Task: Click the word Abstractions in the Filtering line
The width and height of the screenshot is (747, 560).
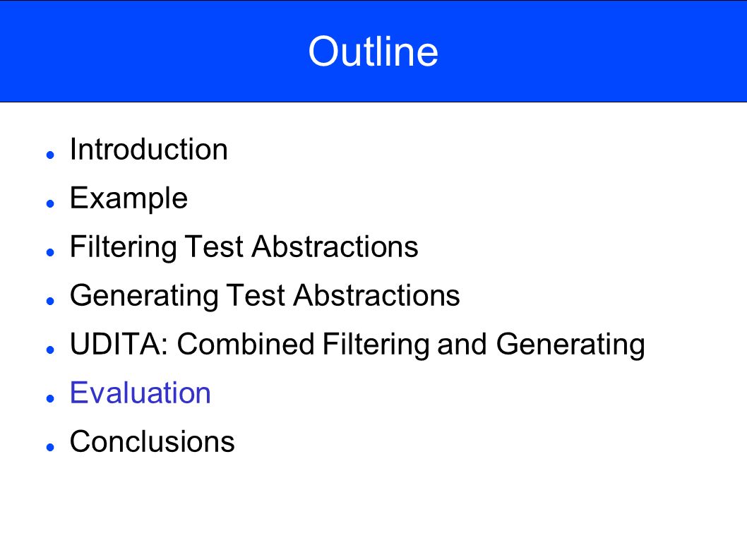Action: pos(335,247)
